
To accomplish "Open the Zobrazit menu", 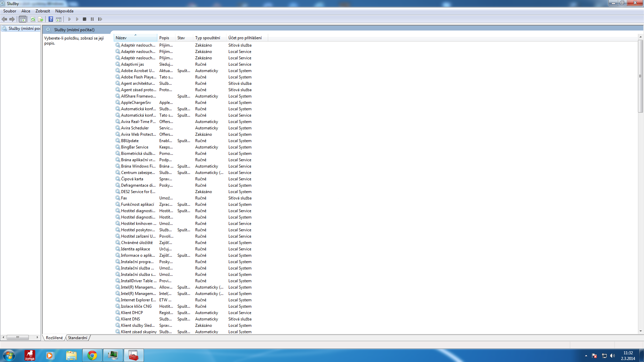I will click(43, 11).
